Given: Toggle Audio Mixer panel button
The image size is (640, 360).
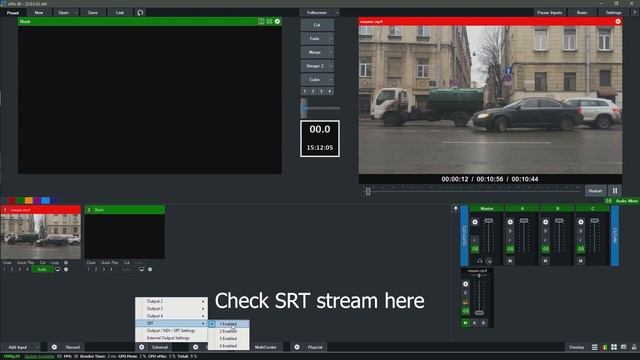Looking at the screenshot, I should 622,201.
